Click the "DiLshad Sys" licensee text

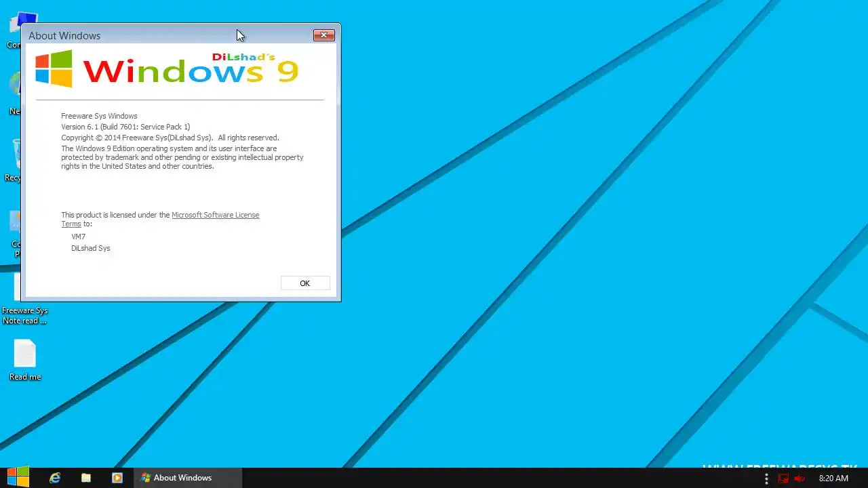pyautogui.click(x=91, y=248)
